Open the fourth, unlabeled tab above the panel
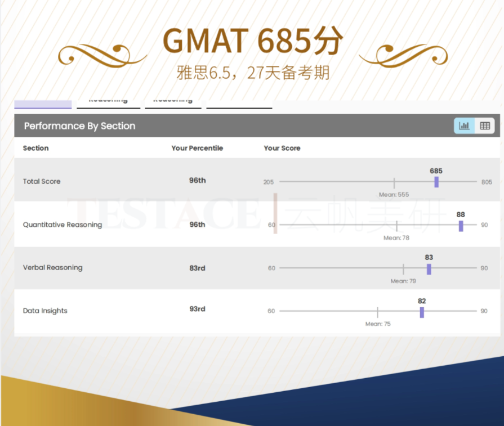 point(239,104)
